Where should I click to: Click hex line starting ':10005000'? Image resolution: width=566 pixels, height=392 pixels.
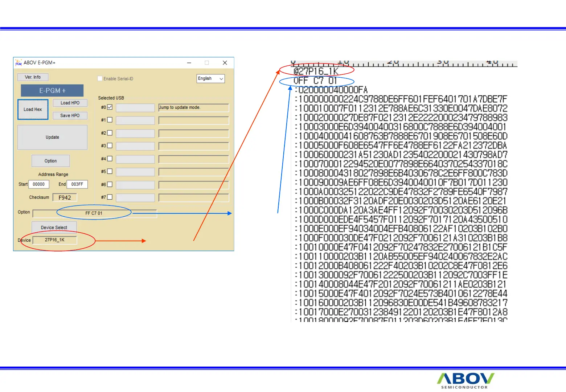[401, 145]
